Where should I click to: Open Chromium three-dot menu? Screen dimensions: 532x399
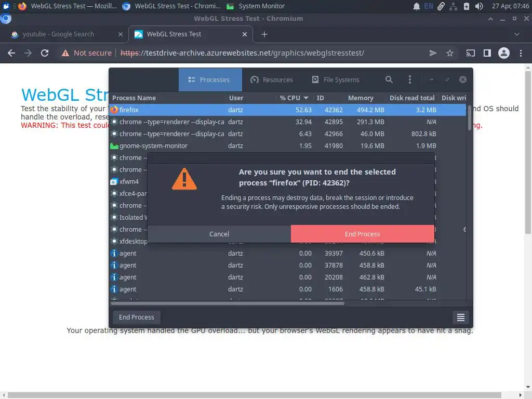click(521, 53)
